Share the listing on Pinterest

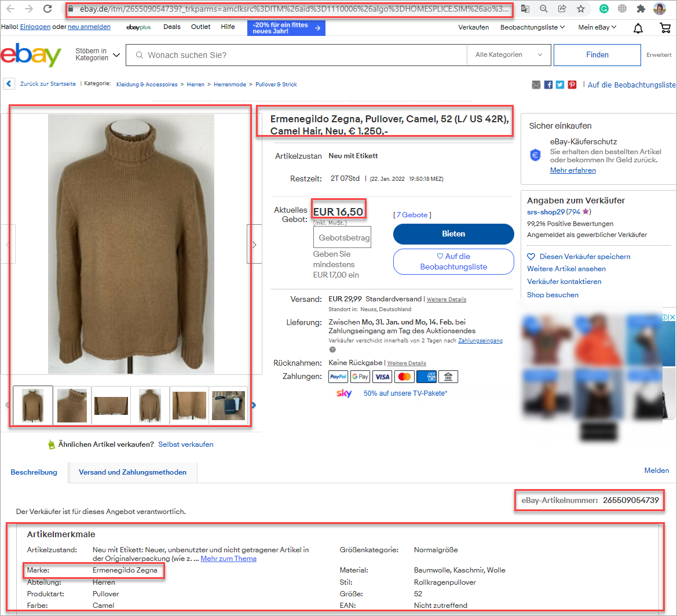(x=572, y=85)
